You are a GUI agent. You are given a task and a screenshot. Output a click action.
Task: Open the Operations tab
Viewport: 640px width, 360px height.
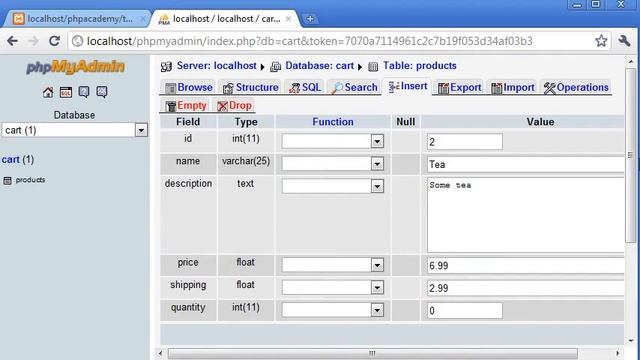(x=576, y=87)
